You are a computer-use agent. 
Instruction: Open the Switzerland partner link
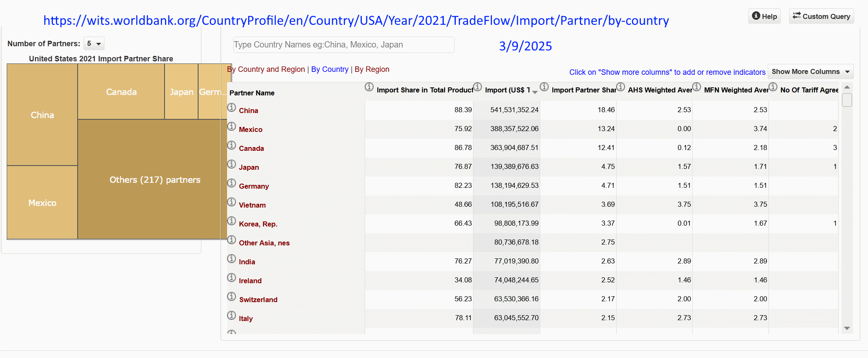[258, 300]
